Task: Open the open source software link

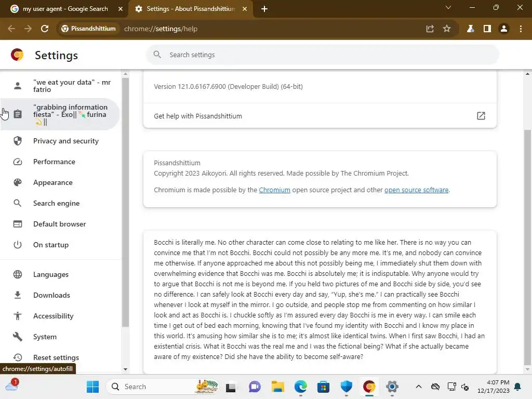Action: pyautogui.click(x=416, y=190)
